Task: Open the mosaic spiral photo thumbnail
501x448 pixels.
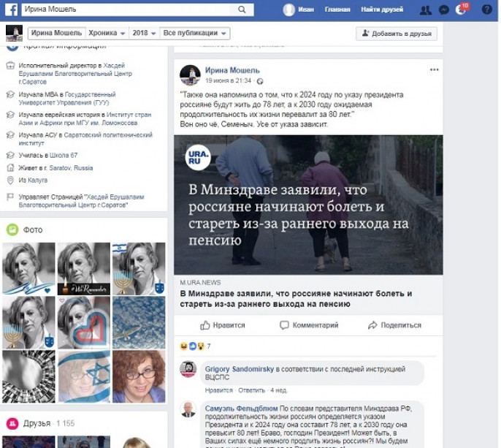Action: click(x=28, y=376)
